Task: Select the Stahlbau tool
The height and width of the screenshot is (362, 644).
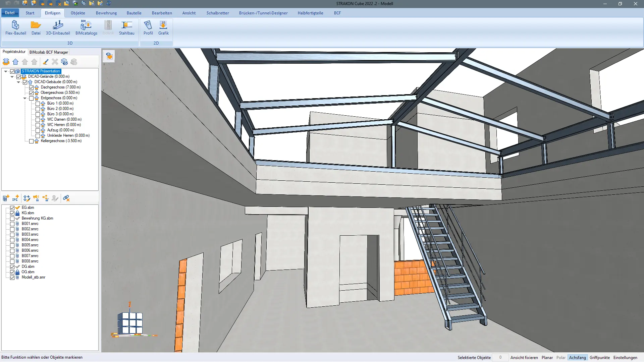Action: (126, 28)
